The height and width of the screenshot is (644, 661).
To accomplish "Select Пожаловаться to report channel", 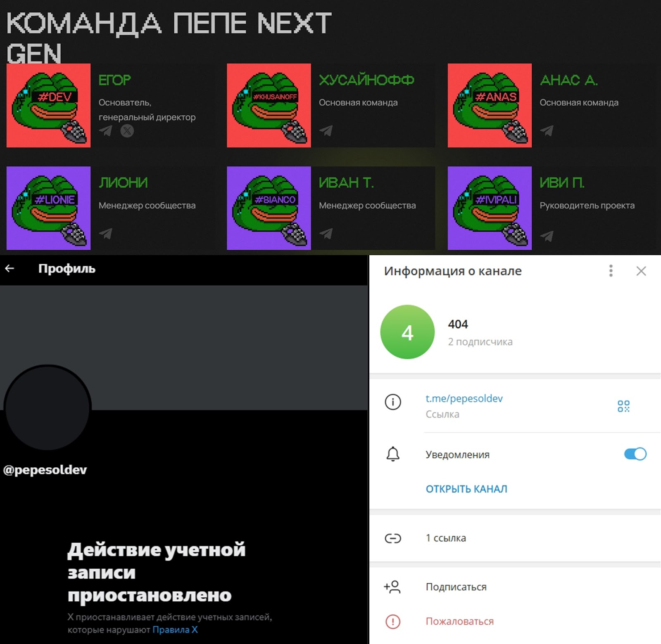I will [515, 621].
